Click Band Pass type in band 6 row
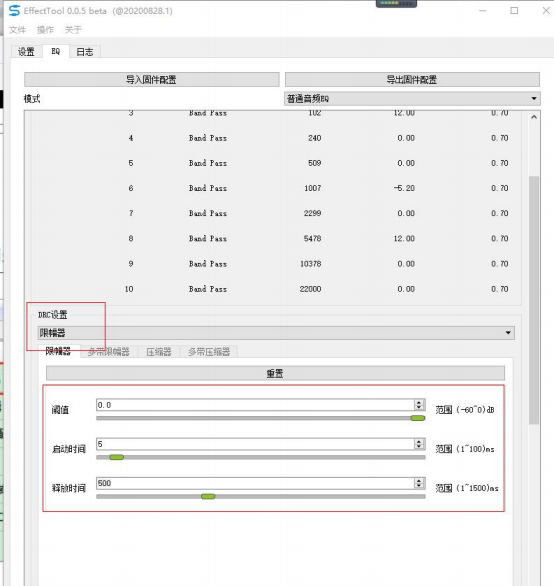The height and width of the screenshot is (586, 554). pyautogui.click(x=208, y=188)
